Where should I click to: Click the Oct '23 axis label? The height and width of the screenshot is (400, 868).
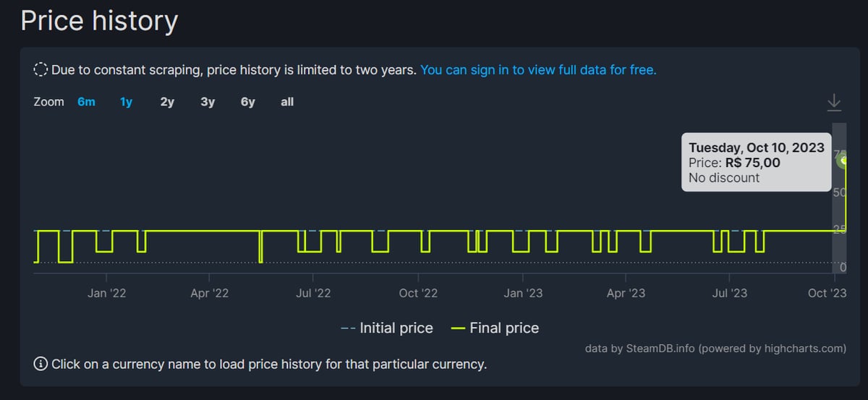click(x=827, y=293)
